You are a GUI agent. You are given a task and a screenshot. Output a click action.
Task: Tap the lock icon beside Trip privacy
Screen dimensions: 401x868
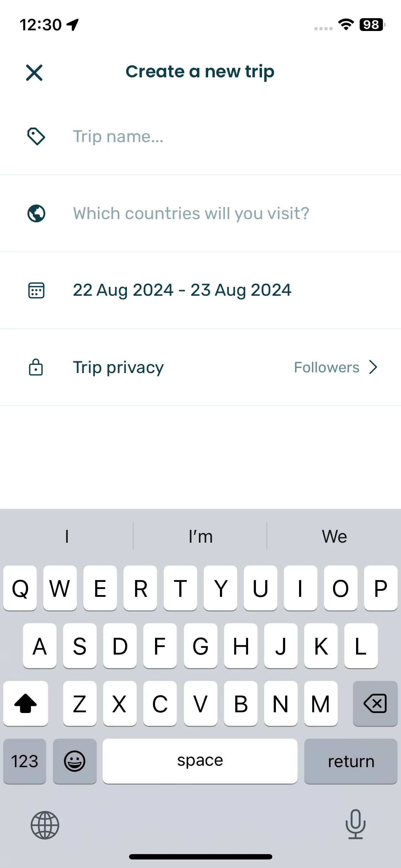[36, 367]
